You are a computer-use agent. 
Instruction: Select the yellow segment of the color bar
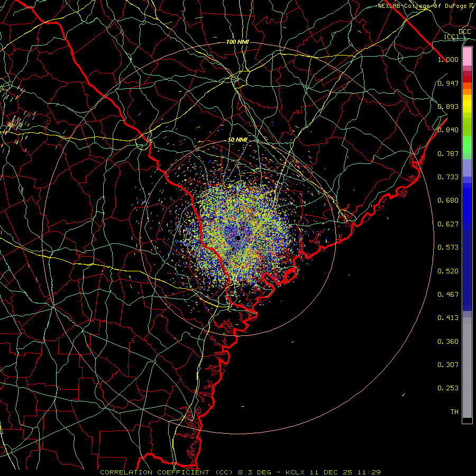click(x=467, y=104)
